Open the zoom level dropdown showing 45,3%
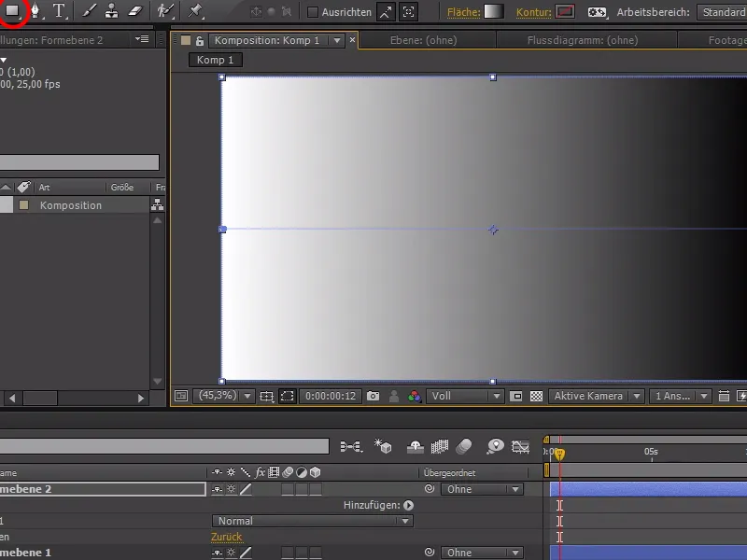 (231, 396)
